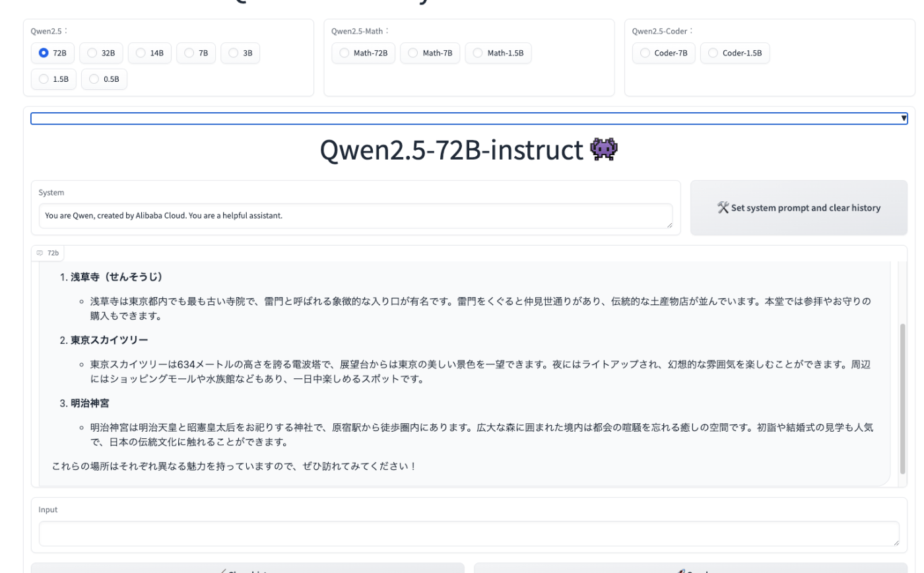Choose the 0.5B model option

(x=104, y=79)
